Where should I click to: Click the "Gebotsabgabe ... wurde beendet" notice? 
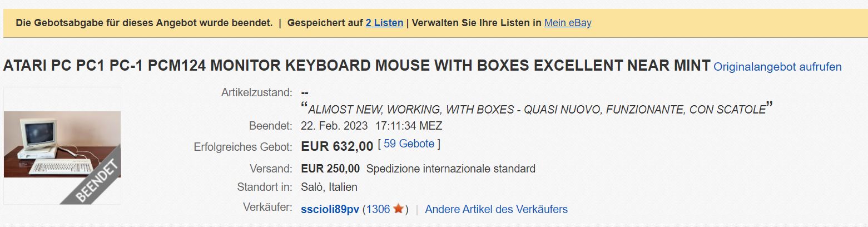pos(144,23)
